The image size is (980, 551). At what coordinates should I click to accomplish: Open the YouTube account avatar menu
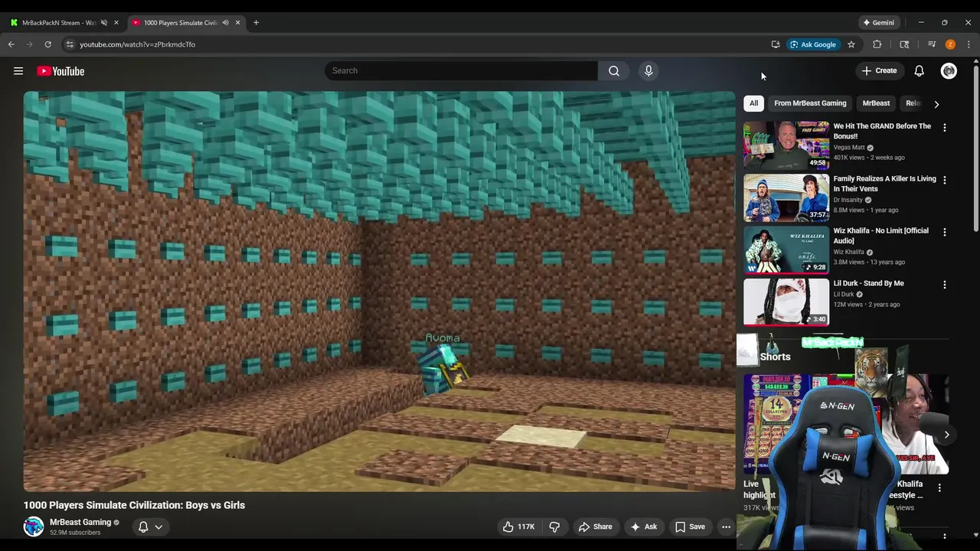tap(949, 71)
